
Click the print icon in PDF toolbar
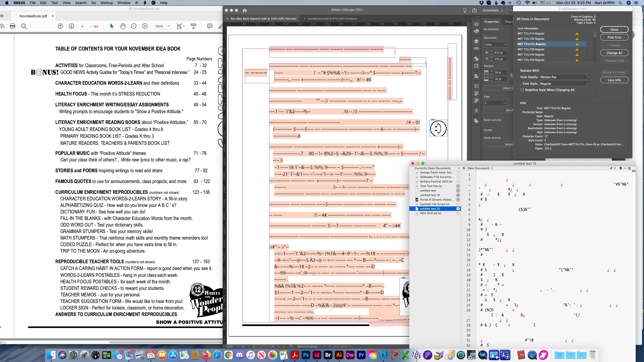(13, 26)
